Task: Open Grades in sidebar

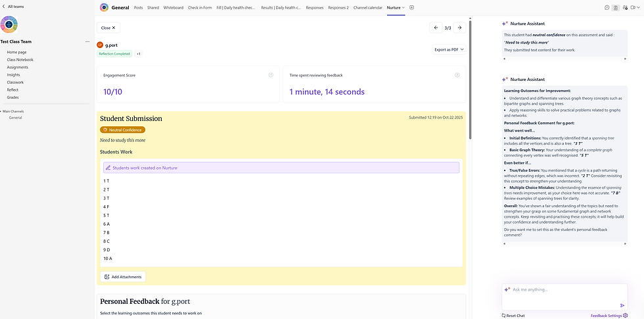Action: coord(12,97)
